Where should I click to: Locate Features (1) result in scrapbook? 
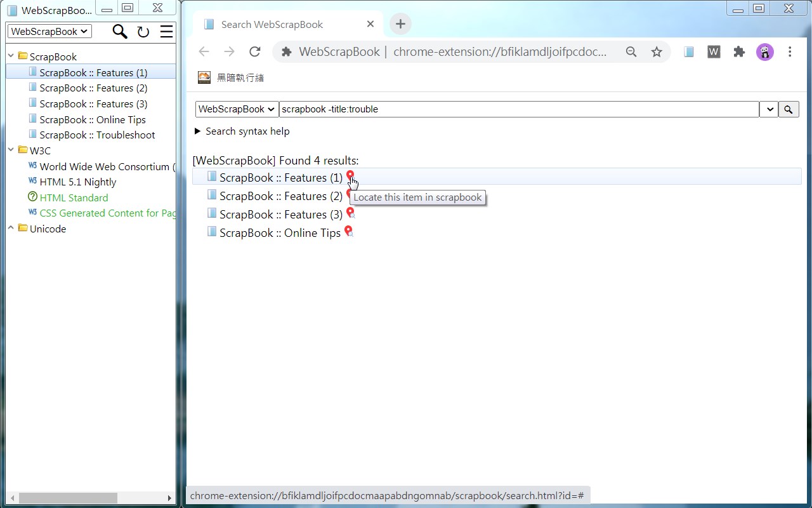(x=350, y=177)
